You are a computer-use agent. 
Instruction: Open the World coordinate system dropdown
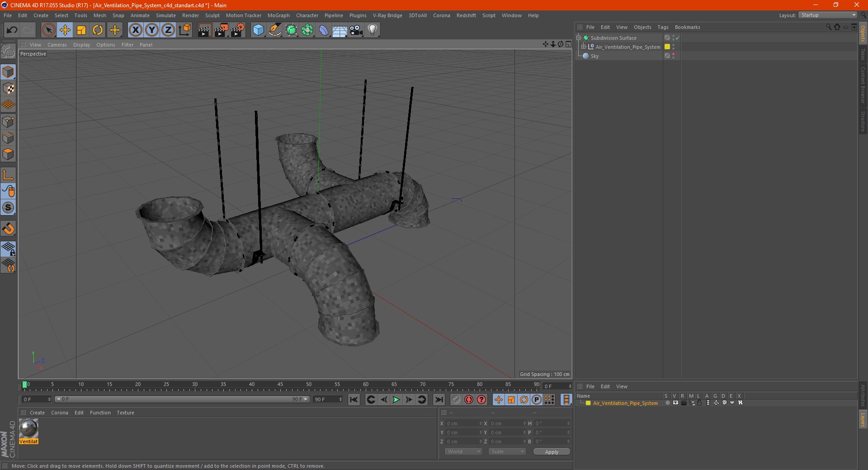click(463, 451)
